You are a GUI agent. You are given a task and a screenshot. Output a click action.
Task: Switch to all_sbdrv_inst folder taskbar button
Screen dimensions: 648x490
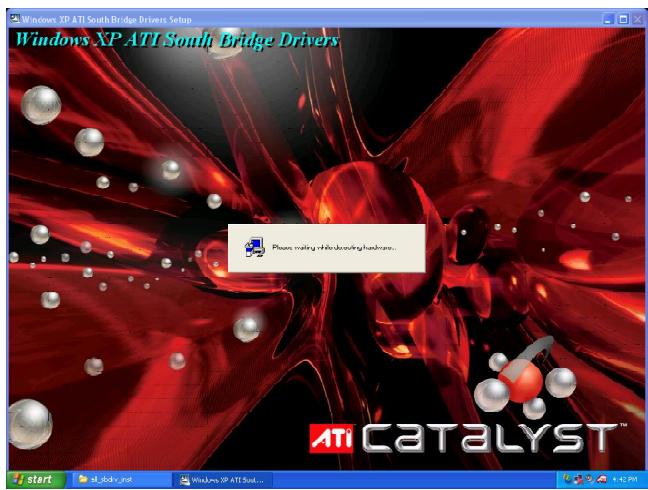click(122, 480)
